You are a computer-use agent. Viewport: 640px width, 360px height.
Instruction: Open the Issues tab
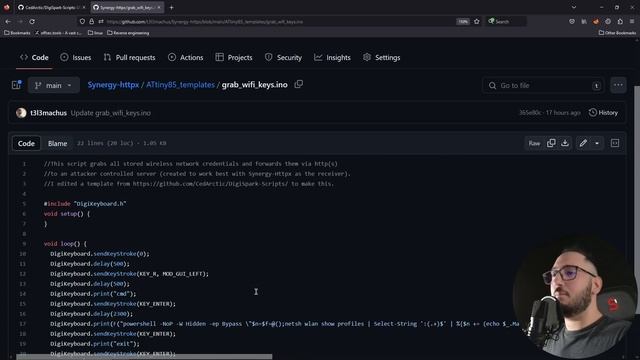76,58
